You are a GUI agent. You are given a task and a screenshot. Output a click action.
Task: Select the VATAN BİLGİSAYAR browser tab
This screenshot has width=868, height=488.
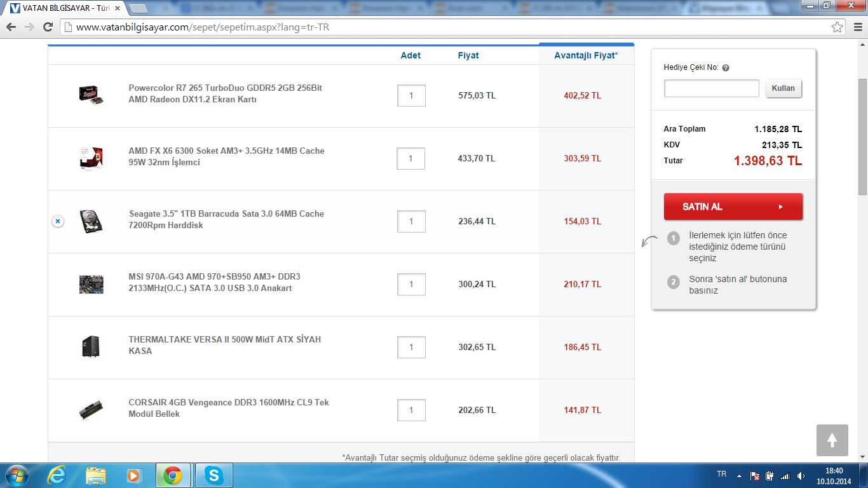coord(65,8)
